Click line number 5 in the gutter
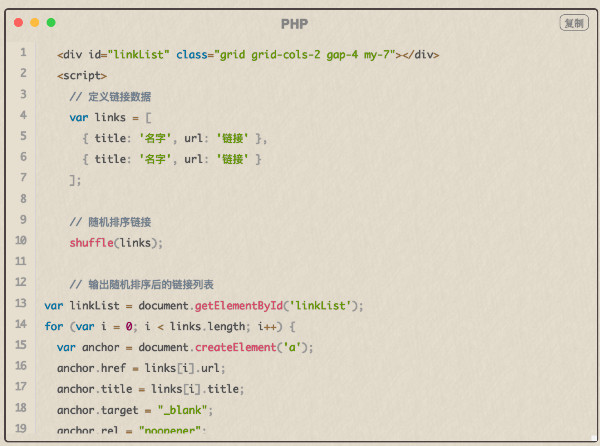This screenshot has width=600, height=446. click(21, 136)
